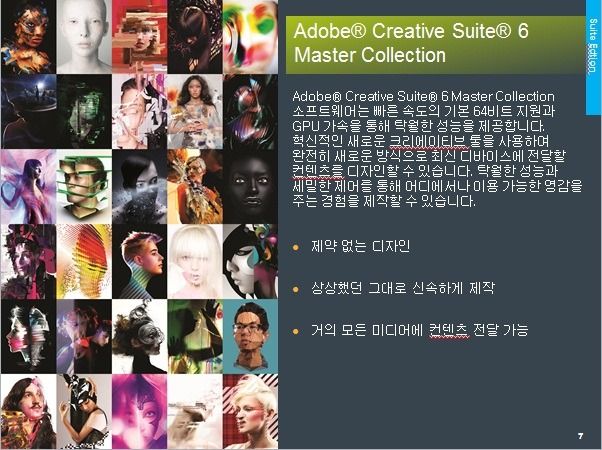The width and height of the screenshot is (602, 450).
Task: Select the glitched red blonde woman portrait thumbnail
Action: [139, 37]
